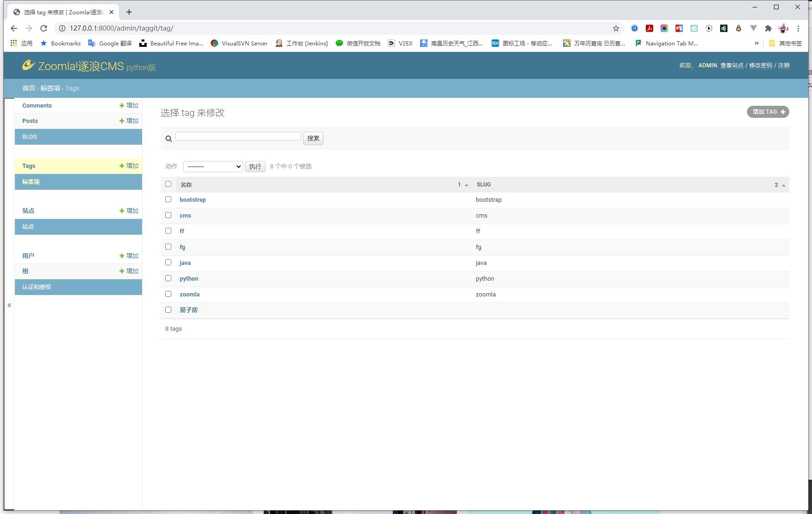Open the python tag
This screenshot has height=514, width=812.
(189, 278)
